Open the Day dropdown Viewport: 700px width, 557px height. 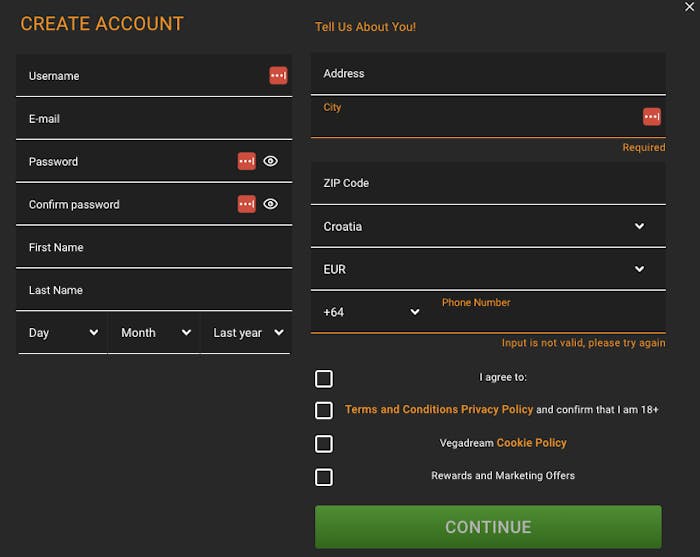point(63,333)
